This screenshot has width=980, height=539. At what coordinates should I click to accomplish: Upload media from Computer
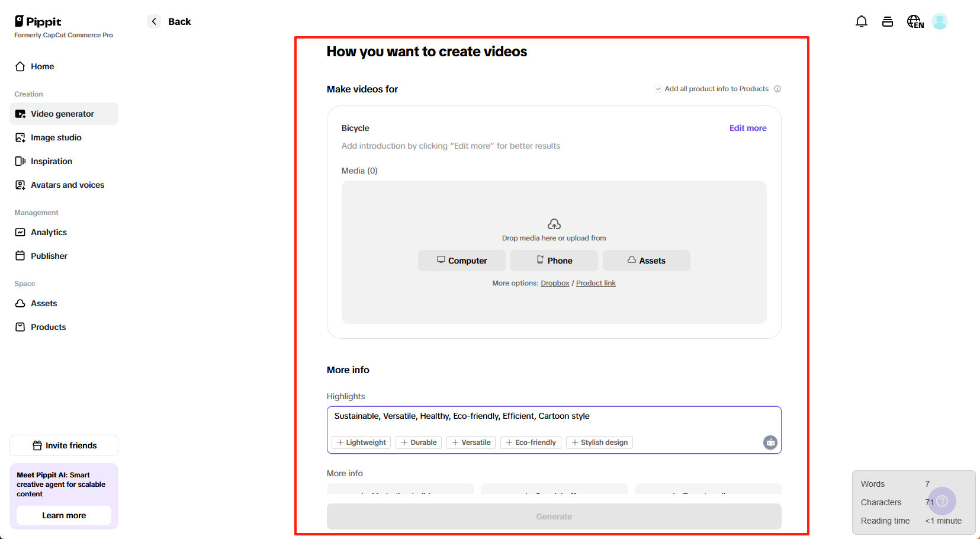point(462,261)
